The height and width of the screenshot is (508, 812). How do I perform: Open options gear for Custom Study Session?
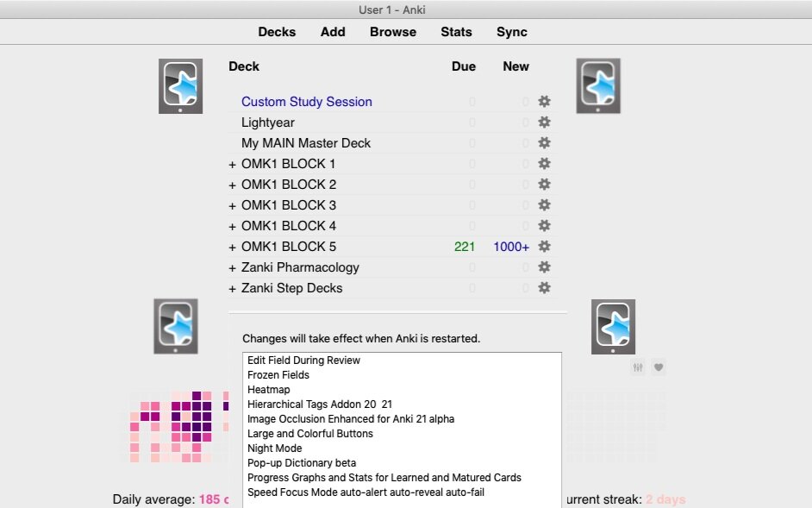pyautogui.click(x=544, y=101)
